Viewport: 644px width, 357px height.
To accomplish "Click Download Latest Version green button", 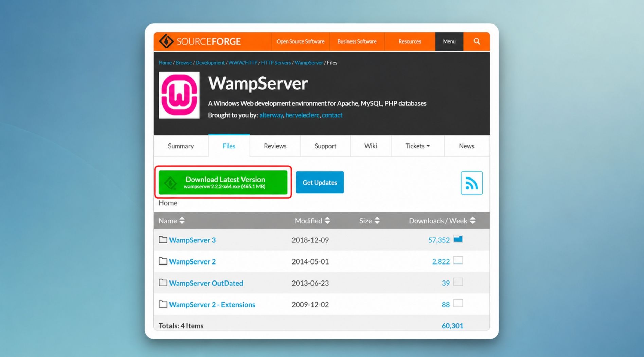I will point(223,183).
